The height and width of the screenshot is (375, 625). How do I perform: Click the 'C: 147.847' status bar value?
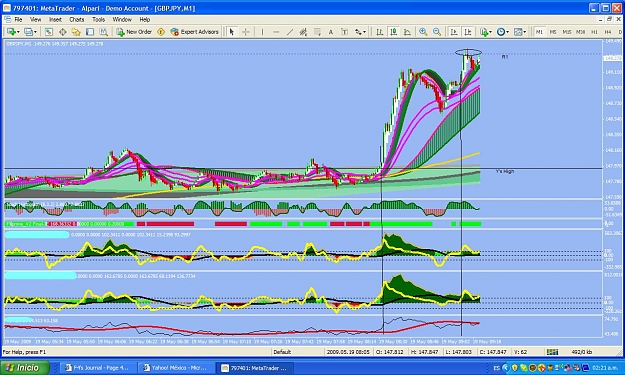tap(493, 352)
